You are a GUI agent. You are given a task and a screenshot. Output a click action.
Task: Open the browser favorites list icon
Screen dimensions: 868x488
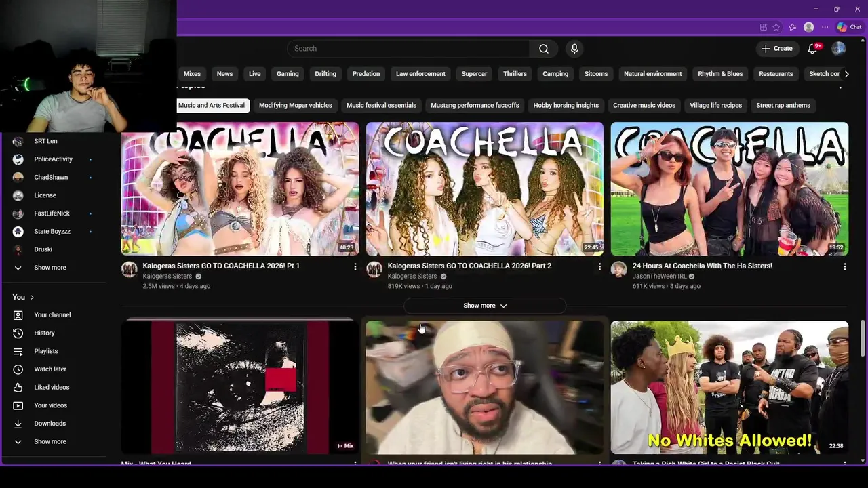point(792,27)
